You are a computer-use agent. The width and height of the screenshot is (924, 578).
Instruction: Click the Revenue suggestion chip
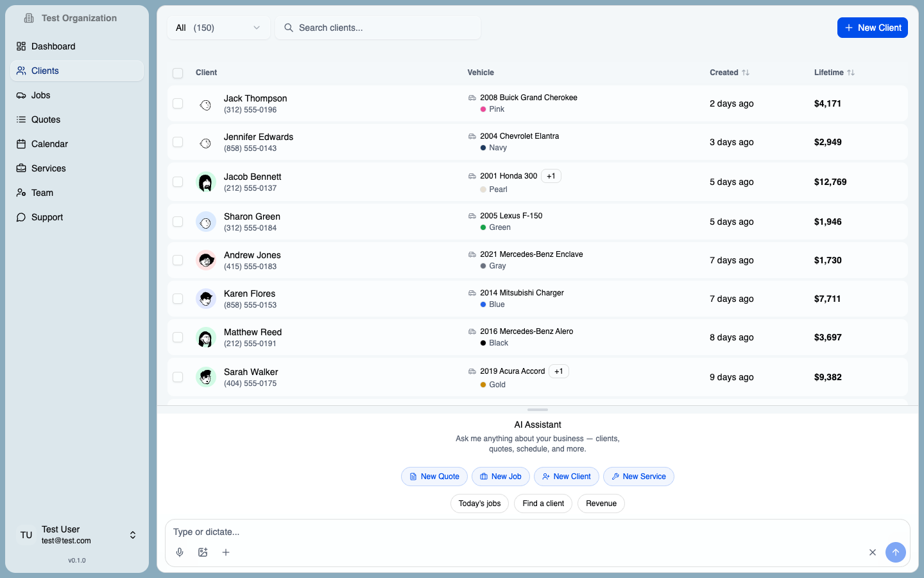click(x=601, y=504)
